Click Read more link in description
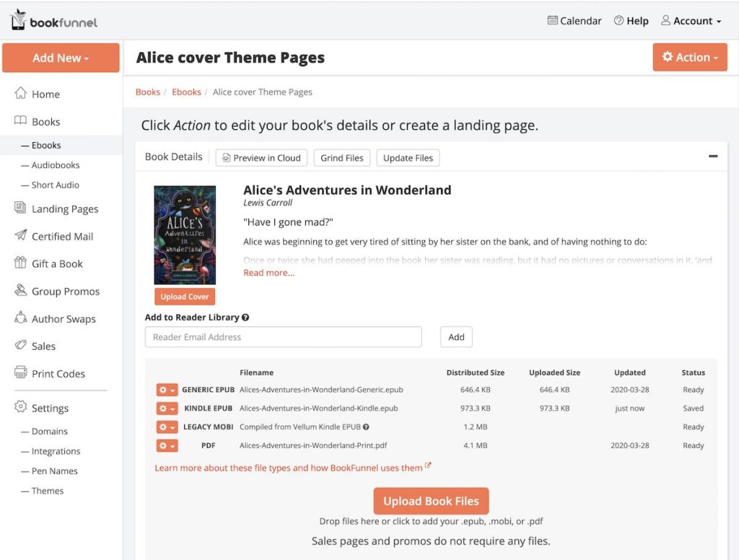739x560 pixels. click(x=268, y=273)
